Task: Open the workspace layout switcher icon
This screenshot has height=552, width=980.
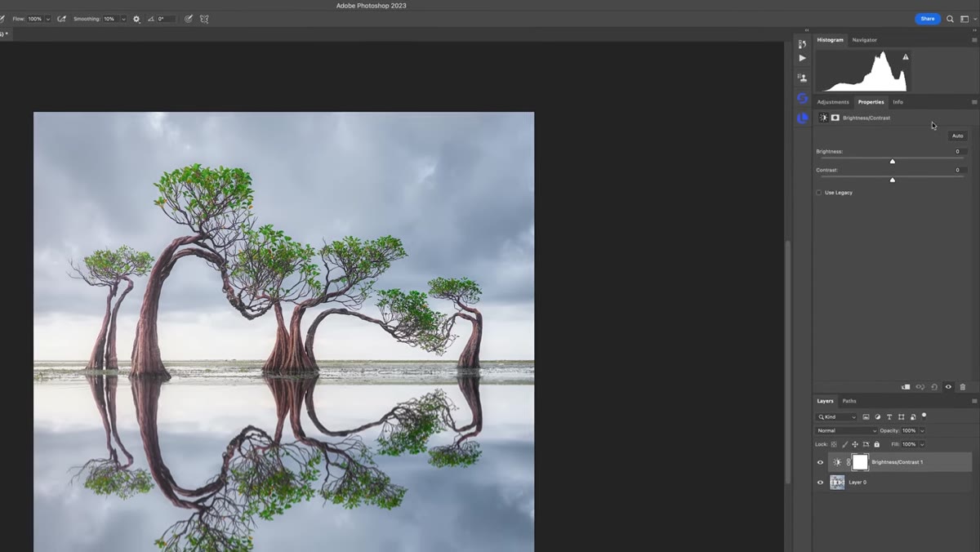Action: pos(964,19)
